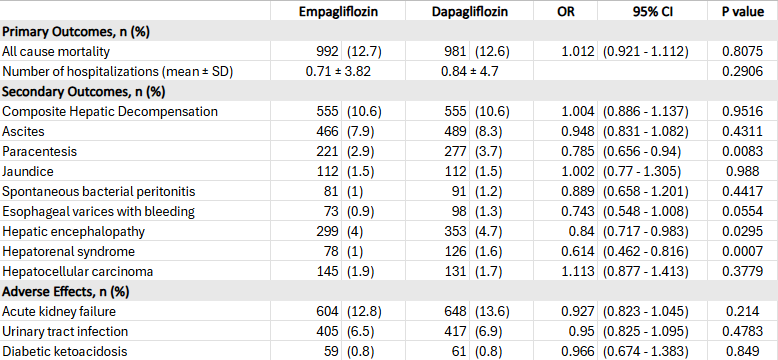
Task: Click the OR column header cell
Action: 566,12
